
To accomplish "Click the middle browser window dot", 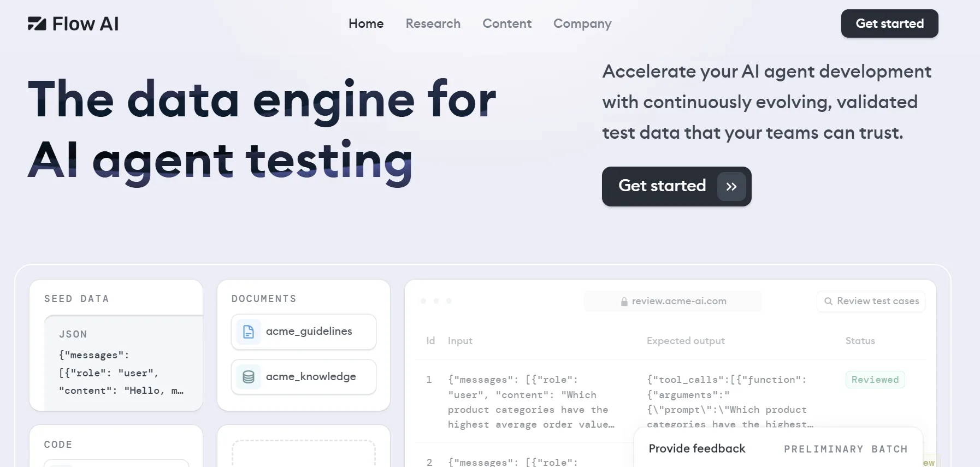I will pyautogui.click(x=436, y=301).
